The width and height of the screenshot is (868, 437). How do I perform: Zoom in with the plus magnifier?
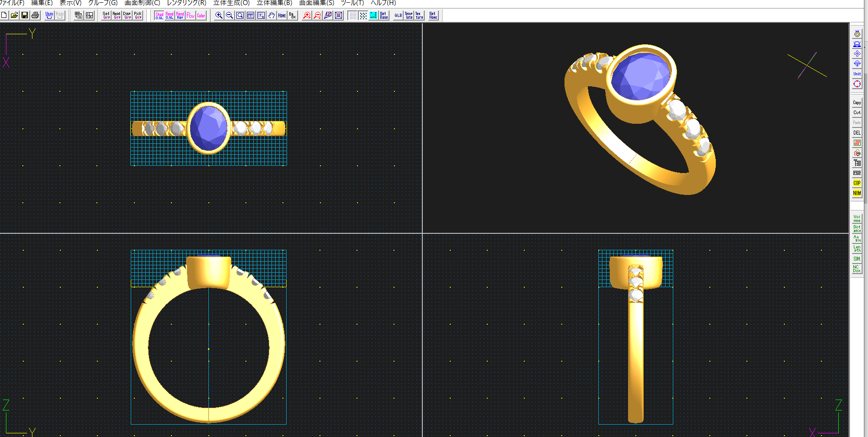click(x=219, y=16)
